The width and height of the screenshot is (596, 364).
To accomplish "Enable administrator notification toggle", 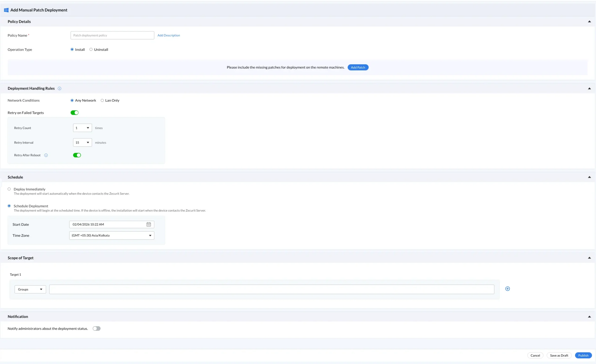I will point(97,328).
